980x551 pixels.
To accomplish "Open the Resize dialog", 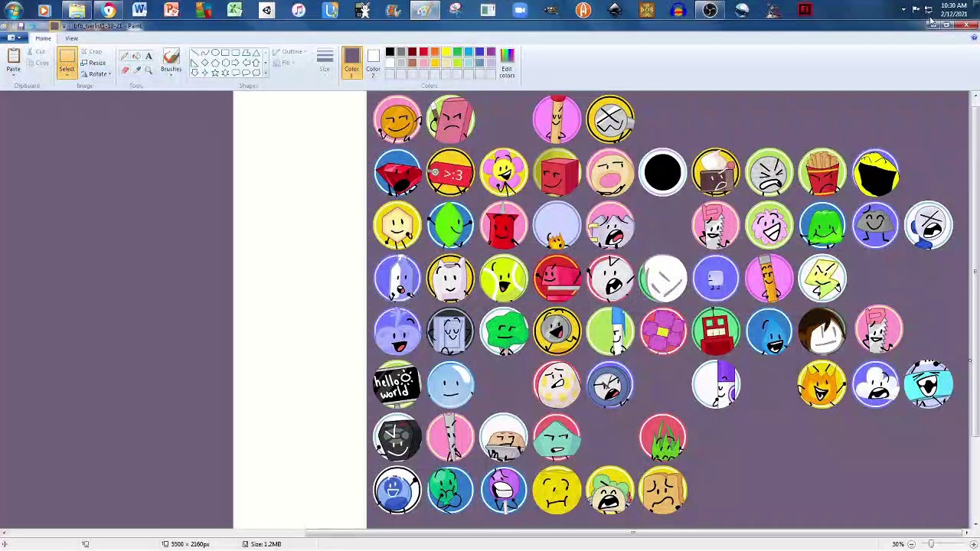I will 93,63.
